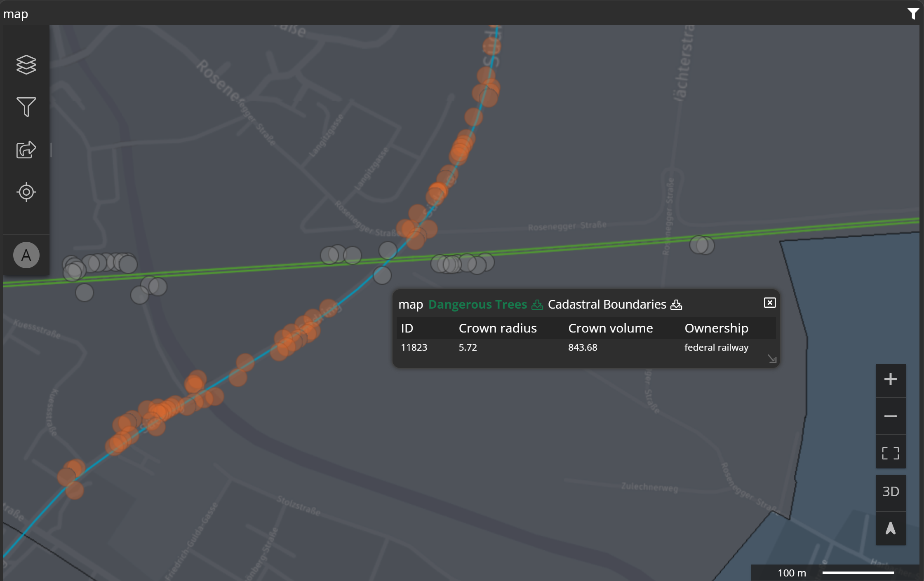The height and width of the screenshot is (581, 924).
Task: Reset map north arrow orientation
Action: (x=890, y=528)
